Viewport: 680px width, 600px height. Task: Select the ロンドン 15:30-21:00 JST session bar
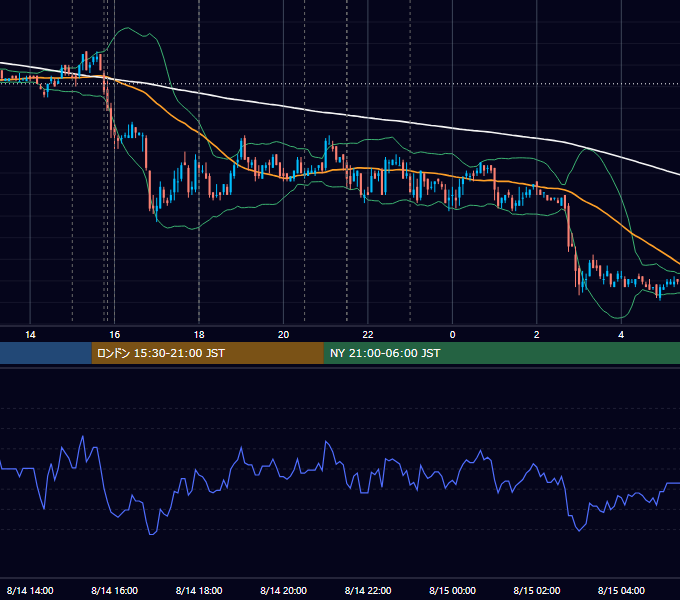(208, 353)
